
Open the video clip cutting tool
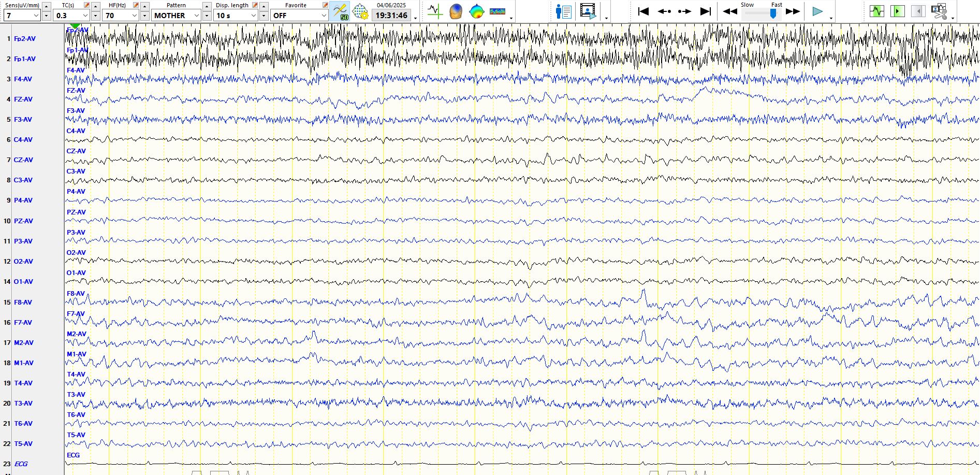pyautogui.click(x=939, y=11)
